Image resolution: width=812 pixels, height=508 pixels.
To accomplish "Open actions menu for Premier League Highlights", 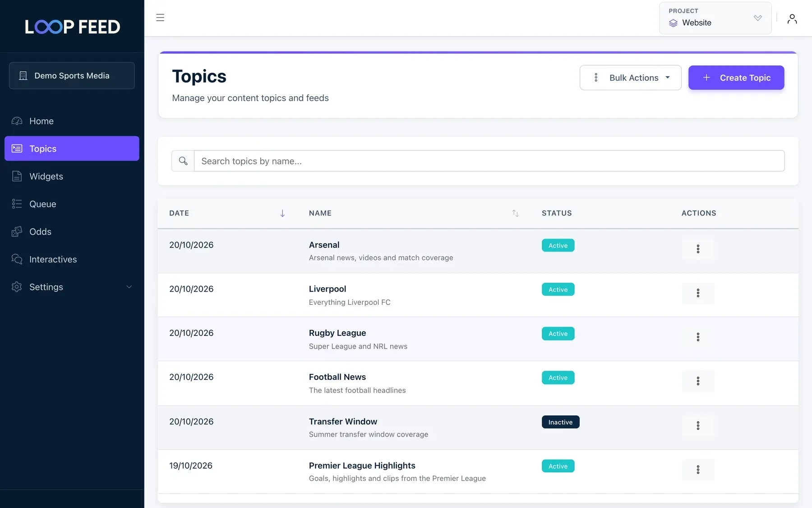I will (x=698, y=470).
